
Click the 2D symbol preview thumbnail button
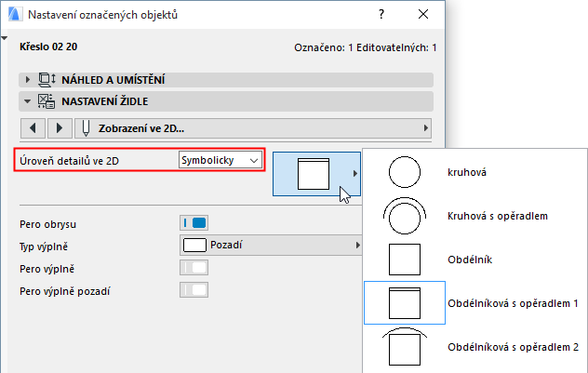pyautogui.click(x=314, y=174)
